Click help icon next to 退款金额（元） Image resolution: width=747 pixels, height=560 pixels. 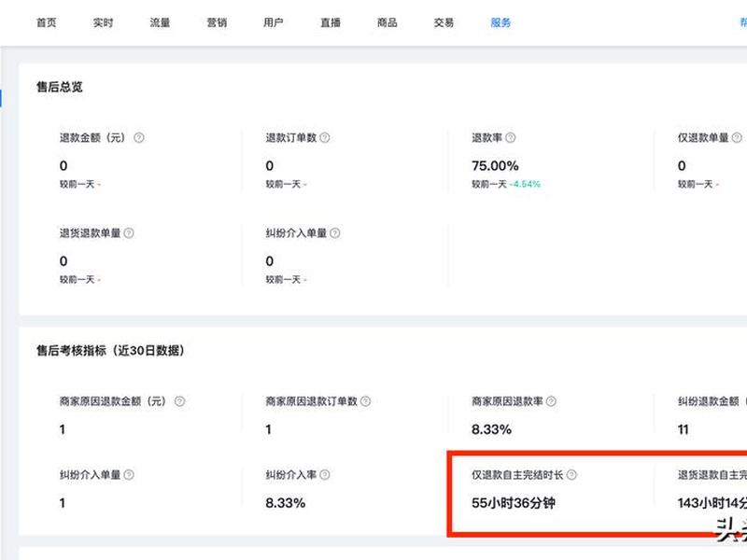pos(138,137)
